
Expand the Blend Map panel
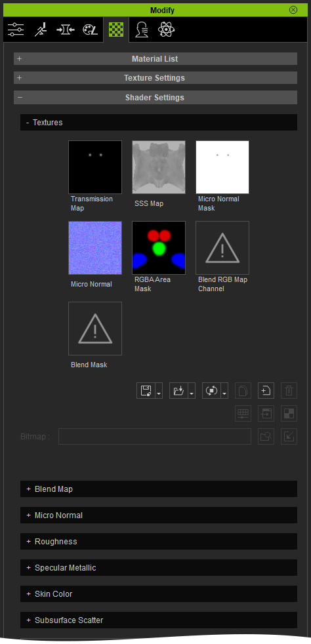(159, 489)
